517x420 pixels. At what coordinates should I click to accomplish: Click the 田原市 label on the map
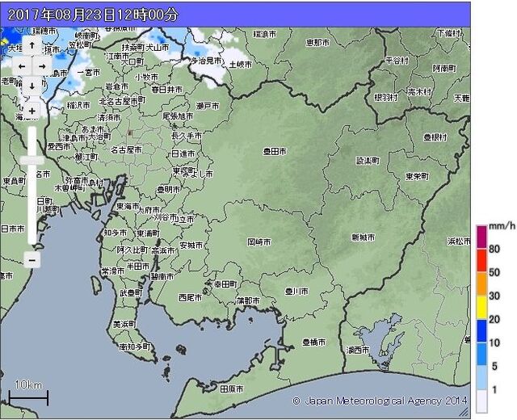(232, 389)
